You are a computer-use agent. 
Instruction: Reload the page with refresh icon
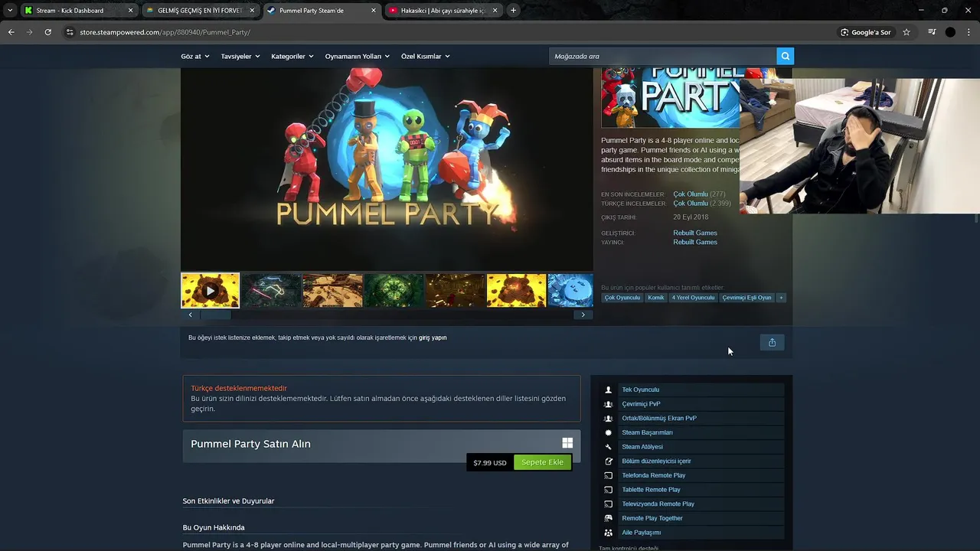click(48, 32)
